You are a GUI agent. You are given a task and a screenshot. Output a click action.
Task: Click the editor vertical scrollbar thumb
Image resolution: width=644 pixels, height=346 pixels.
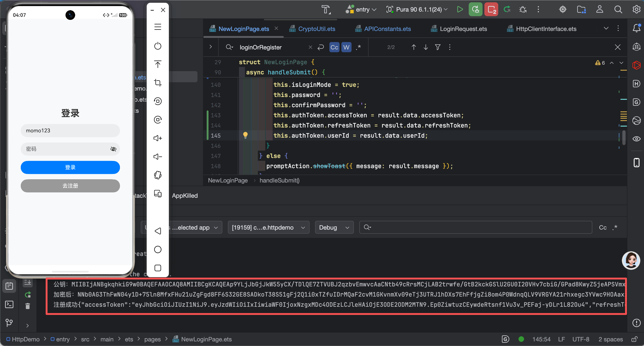tap(624, 137)
